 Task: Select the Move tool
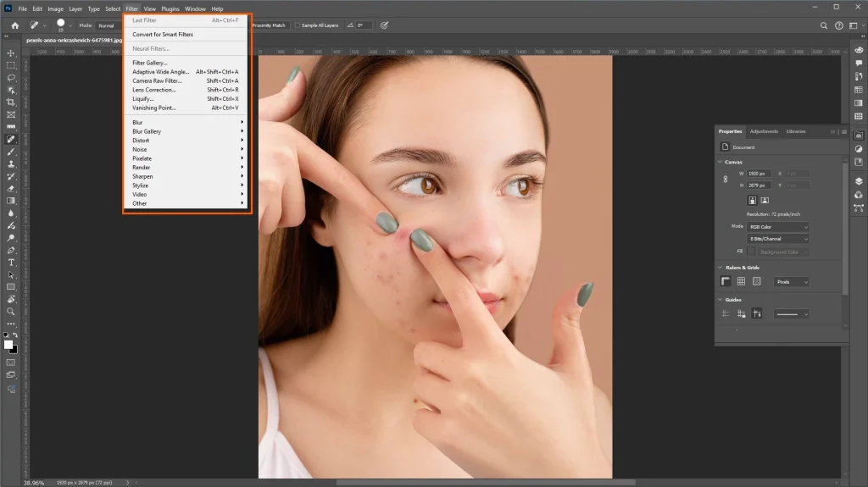[10, 53]
